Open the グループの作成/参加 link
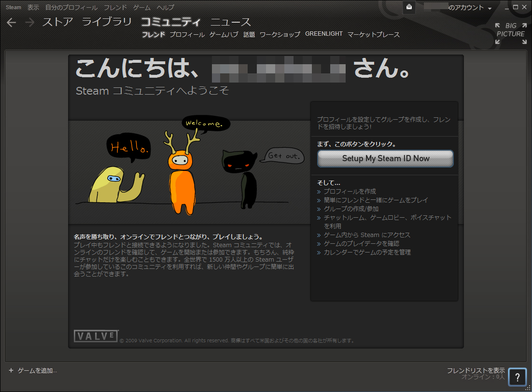This screenshot has width=532, height=392. tap(351, 209)
